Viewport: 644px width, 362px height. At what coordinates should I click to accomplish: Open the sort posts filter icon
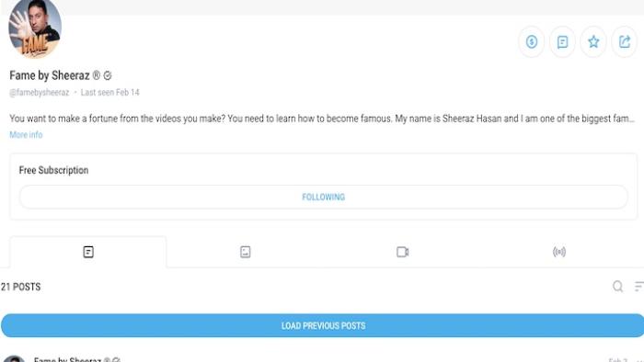639,286
